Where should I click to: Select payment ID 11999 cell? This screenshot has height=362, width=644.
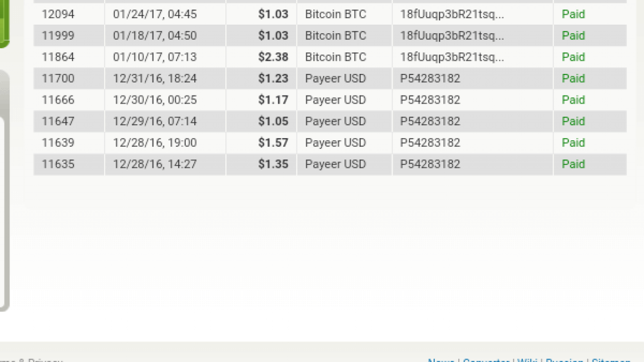click(x=58, y=36)
